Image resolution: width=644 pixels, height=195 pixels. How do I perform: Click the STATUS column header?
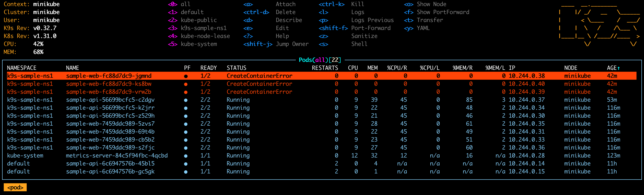[x=237, y=68]
